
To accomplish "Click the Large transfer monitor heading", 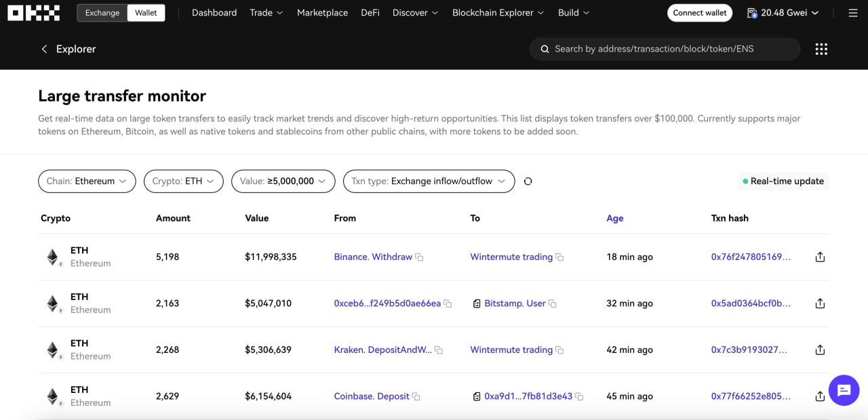I will point(122,96).
